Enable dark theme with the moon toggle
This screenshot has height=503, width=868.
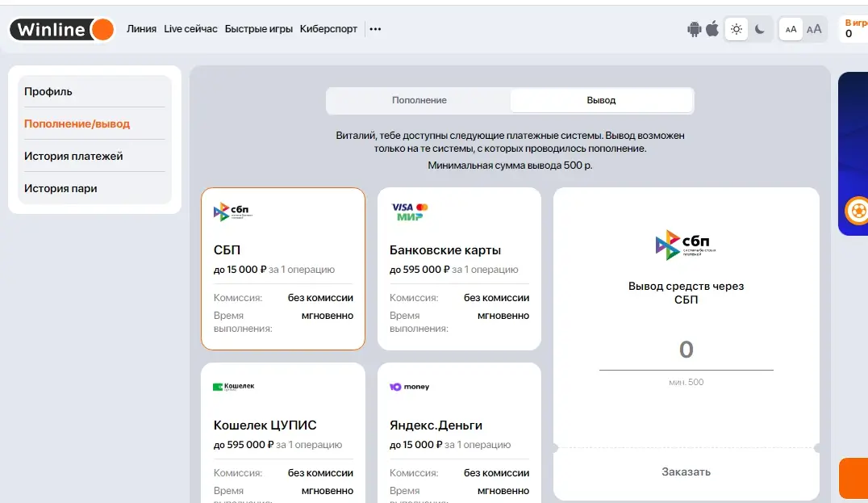pos(761,28)
